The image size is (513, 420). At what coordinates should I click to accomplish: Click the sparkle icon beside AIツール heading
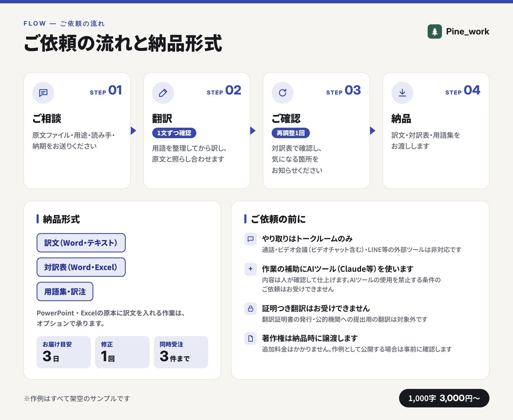coord(251,269)
